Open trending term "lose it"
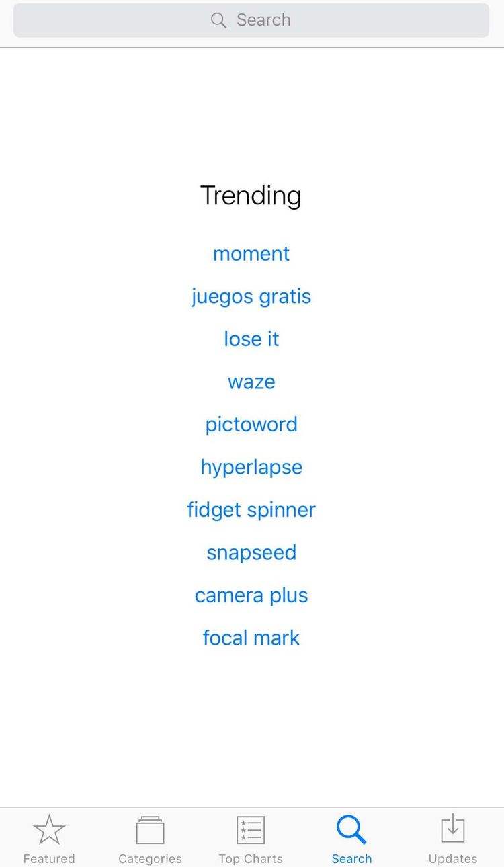The image size is (504, 867). click(251, 339)
